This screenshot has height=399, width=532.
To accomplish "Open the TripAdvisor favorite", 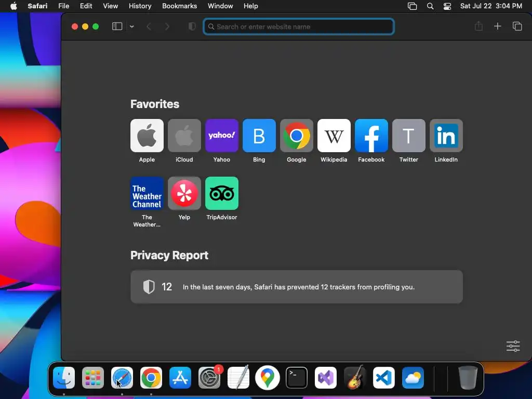I will coord(221,193).
